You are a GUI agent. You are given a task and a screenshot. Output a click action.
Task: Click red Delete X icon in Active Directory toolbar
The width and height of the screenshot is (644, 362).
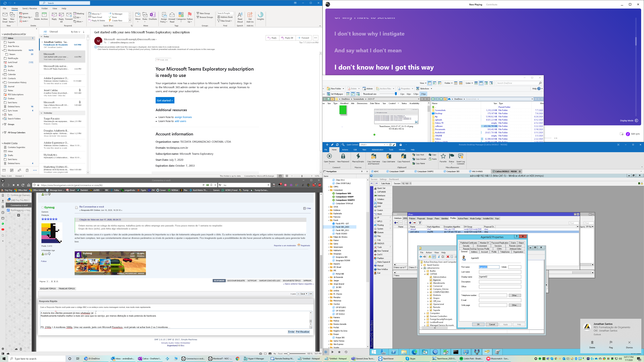[x=448, y=257]
